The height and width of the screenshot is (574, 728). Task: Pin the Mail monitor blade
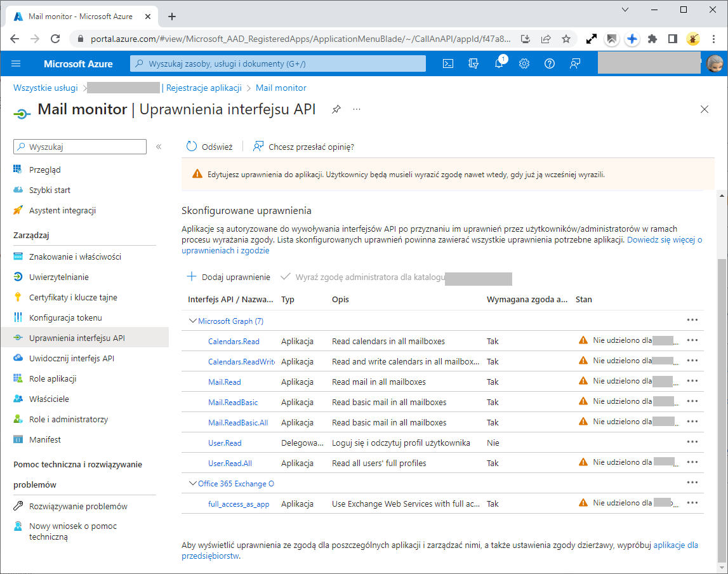(x=336, y=109)
